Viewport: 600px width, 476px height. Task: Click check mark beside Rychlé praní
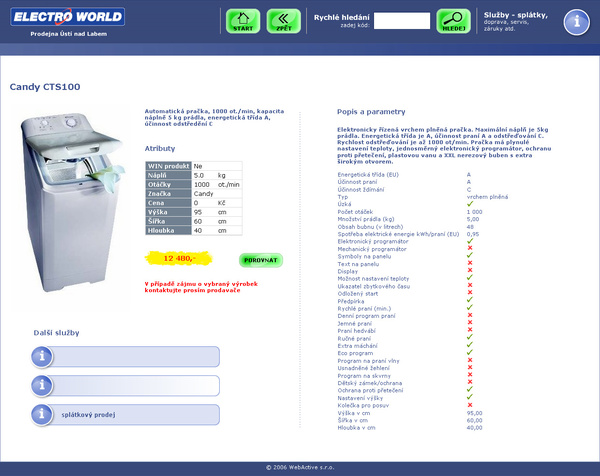470,308
